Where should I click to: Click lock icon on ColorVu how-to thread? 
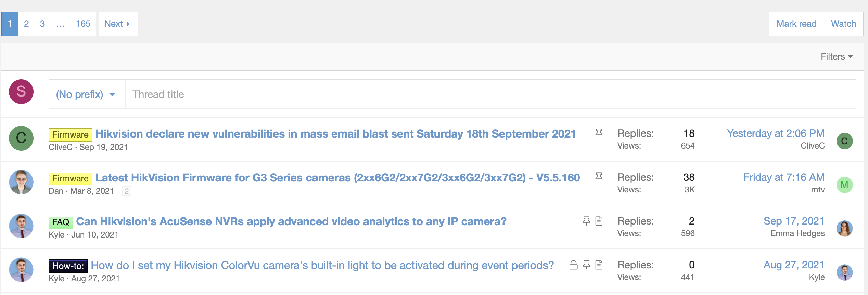click(573, 265)
